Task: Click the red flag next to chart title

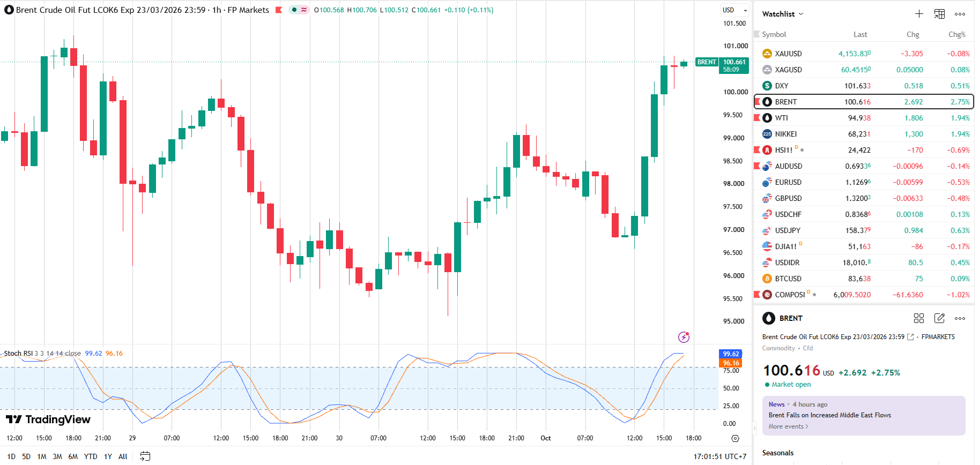Action: pyautogui.click(x=279, y=10)
